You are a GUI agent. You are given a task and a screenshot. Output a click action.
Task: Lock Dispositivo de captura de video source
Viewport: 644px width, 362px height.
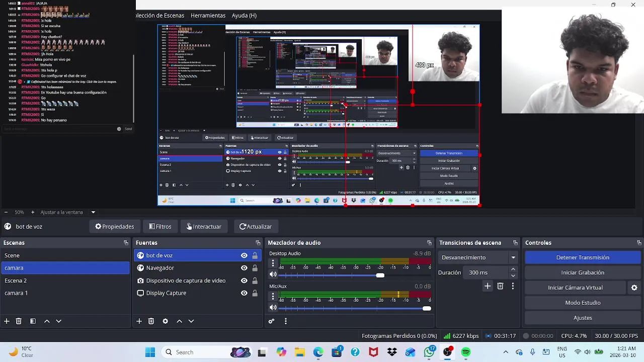[x=255, y=281]
